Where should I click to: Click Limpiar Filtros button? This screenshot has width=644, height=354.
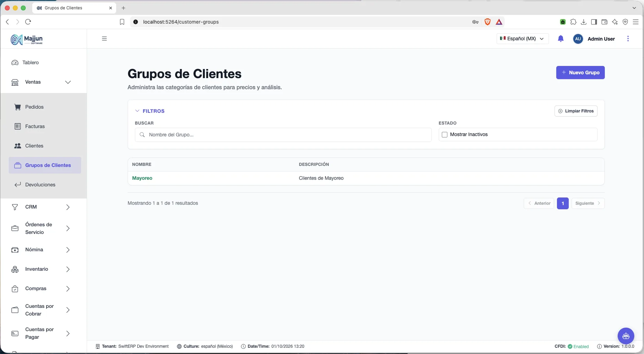click(576, 111)
